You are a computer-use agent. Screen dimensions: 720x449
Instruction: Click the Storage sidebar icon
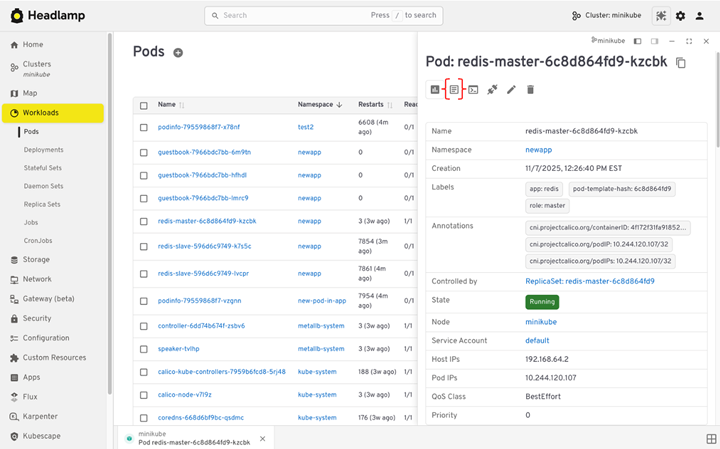[x=14, y=260]
